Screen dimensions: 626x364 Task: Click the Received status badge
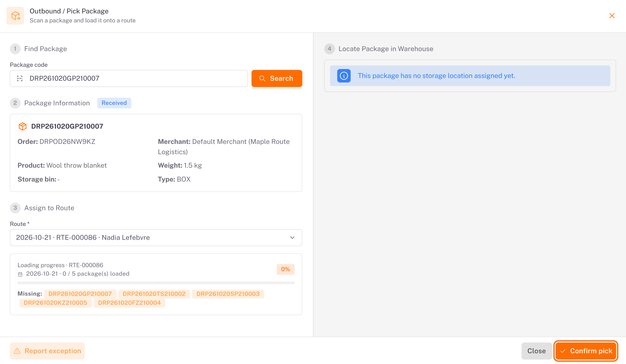pos(114,103)
